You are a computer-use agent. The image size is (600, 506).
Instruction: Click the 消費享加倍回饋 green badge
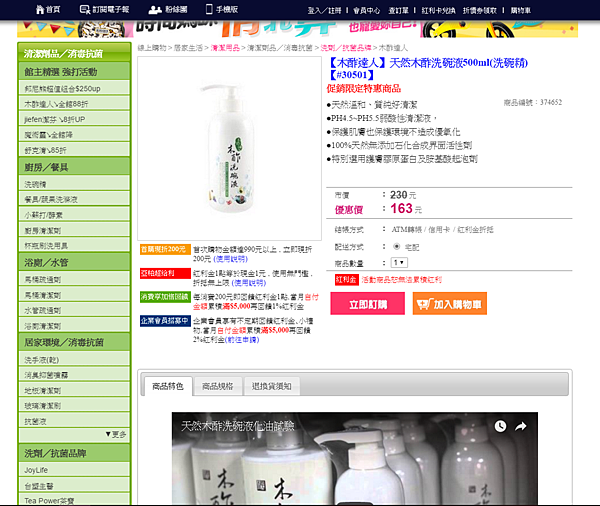[165, 297]
